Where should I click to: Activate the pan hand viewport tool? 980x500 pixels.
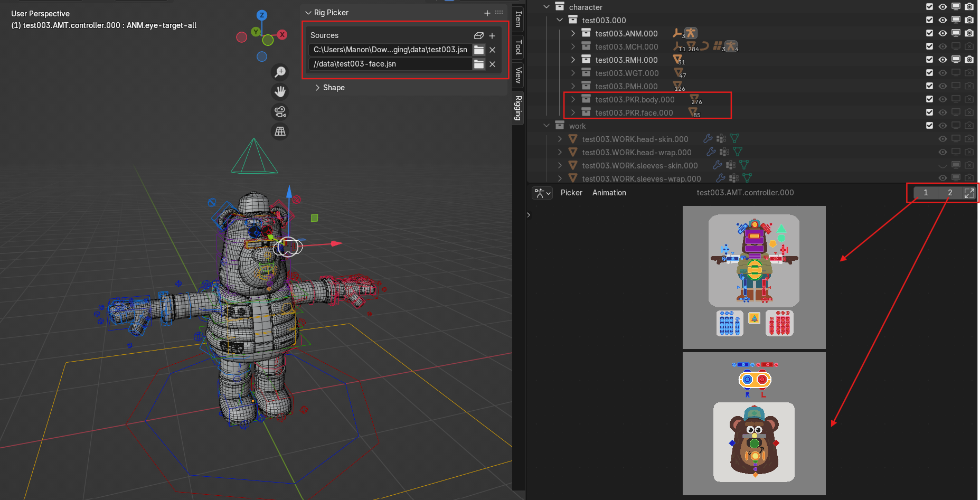coord(280,92)
